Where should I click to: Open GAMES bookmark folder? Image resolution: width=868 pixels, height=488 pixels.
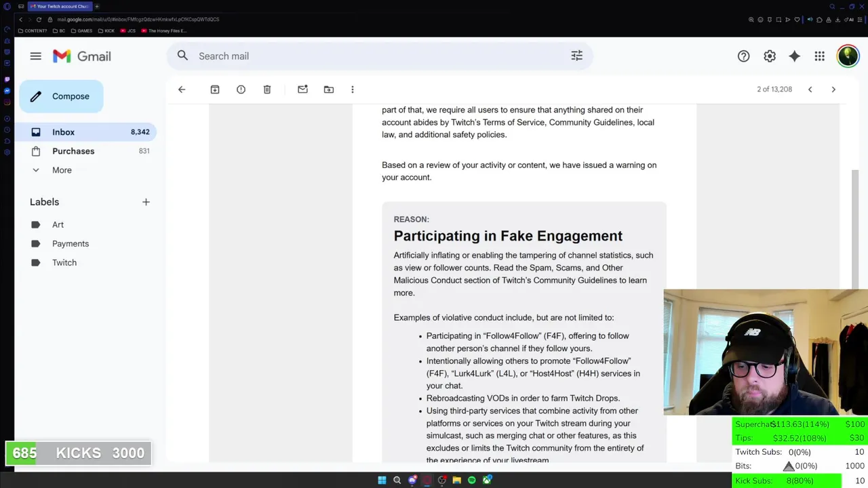tap(81, 30)
